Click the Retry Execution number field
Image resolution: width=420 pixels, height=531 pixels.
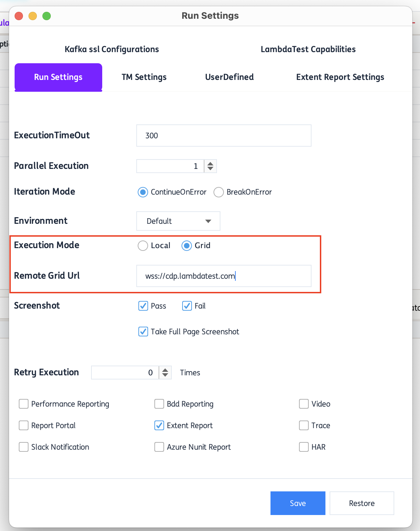coord(125,373)
